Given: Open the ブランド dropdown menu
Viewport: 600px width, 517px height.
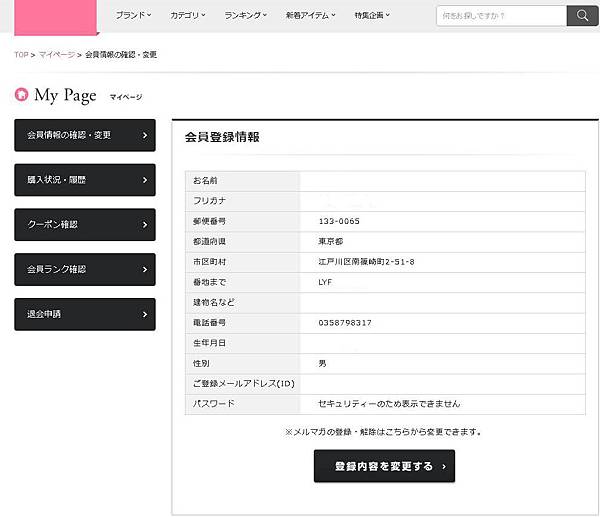Looking at the screenshot, I should coord(133,15).
